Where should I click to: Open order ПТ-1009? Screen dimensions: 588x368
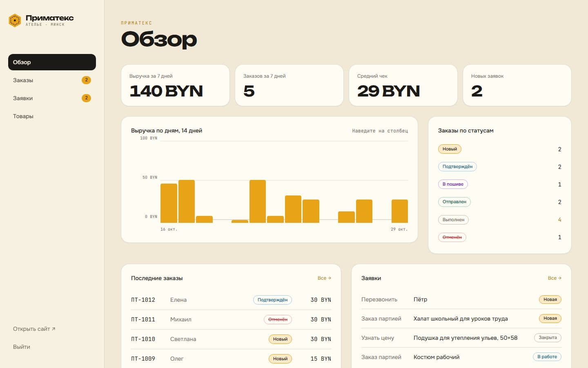coord(231,359)
